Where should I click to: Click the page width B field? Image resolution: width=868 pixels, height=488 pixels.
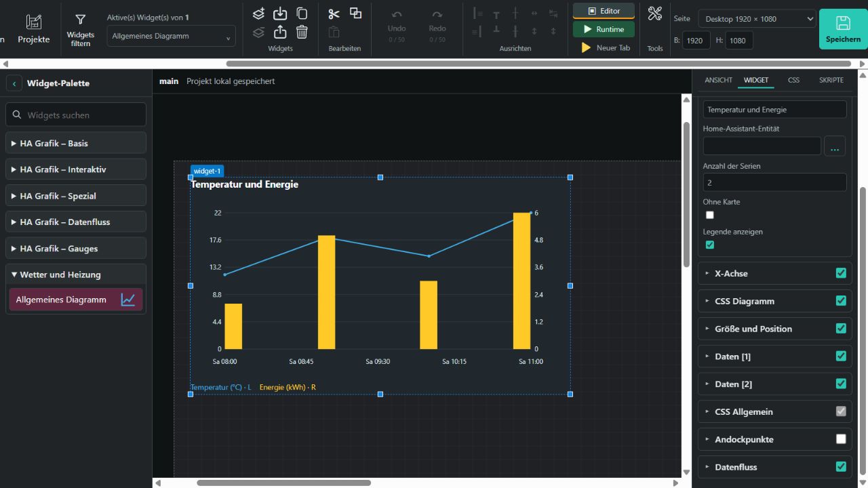click(x=696, y=41)
